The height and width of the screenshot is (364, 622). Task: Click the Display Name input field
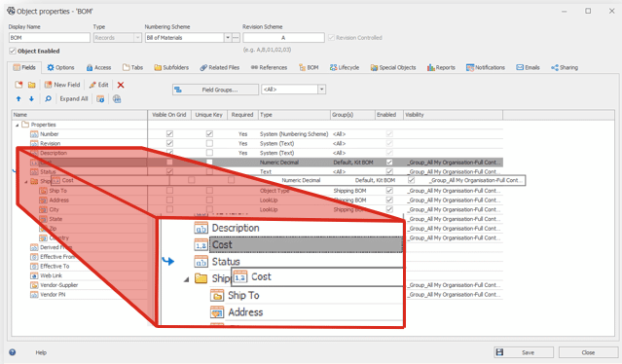coord(50,38)
